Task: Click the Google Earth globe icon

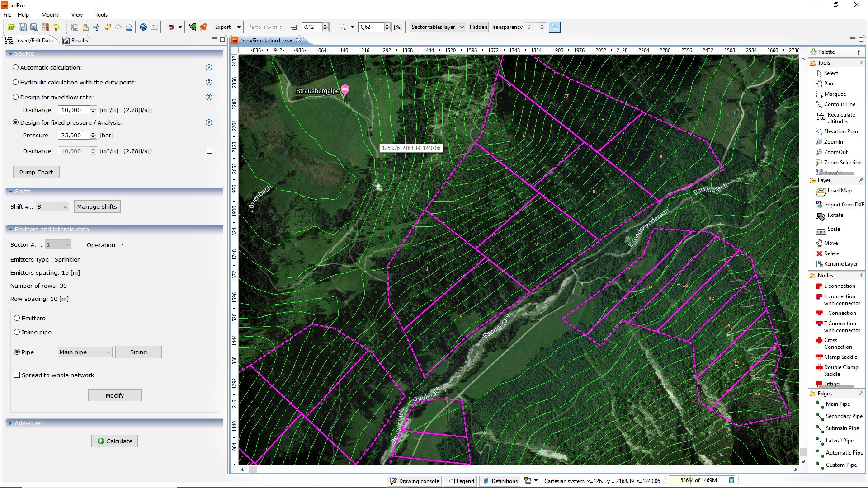Action: click(143, 27)
